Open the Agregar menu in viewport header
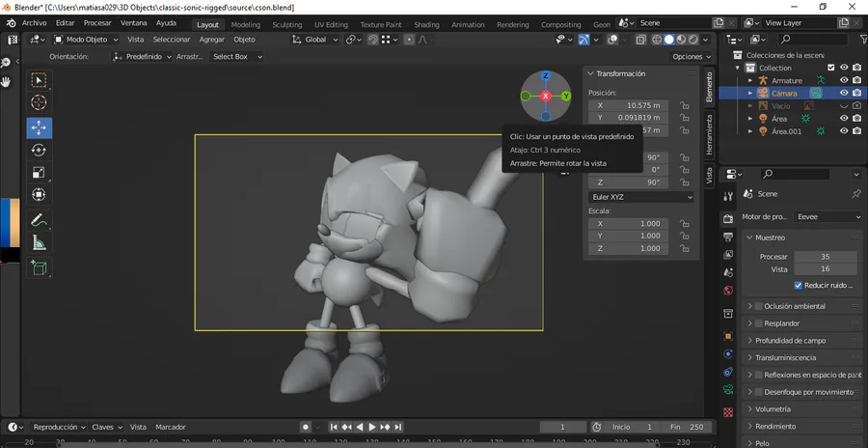This screenshot has width=868, height=448. tap(211, 40)
